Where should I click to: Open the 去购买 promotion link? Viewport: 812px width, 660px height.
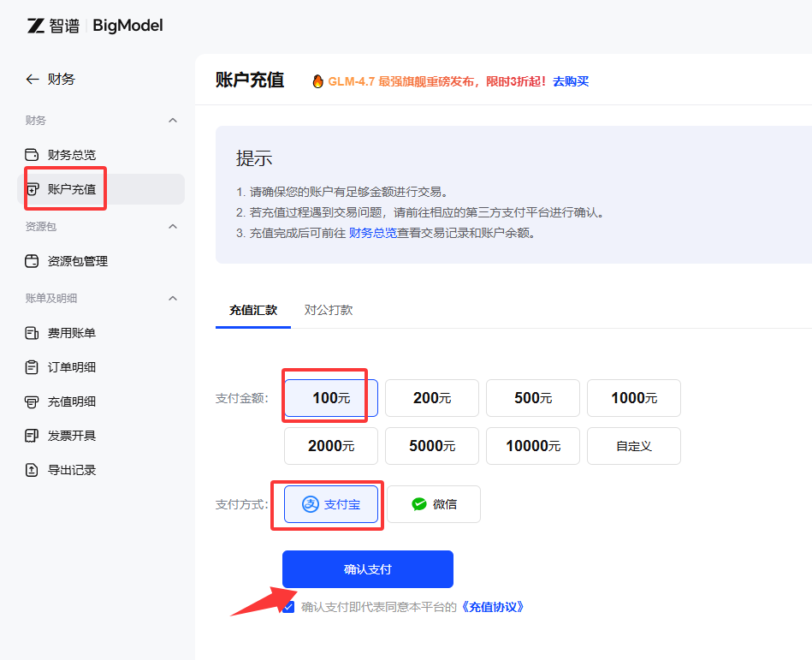(x=571, y=81)
